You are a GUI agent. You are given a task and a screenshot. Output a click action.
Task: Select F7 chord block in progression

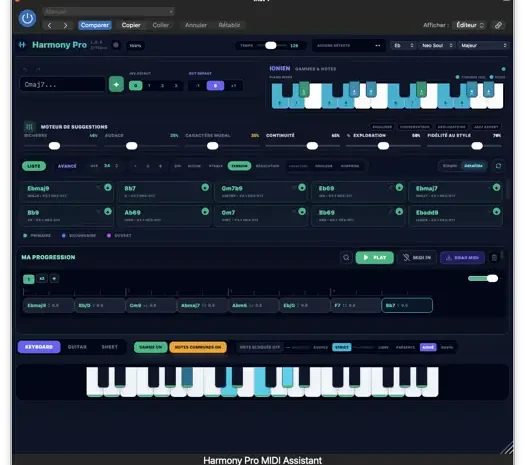click(356, 305)
